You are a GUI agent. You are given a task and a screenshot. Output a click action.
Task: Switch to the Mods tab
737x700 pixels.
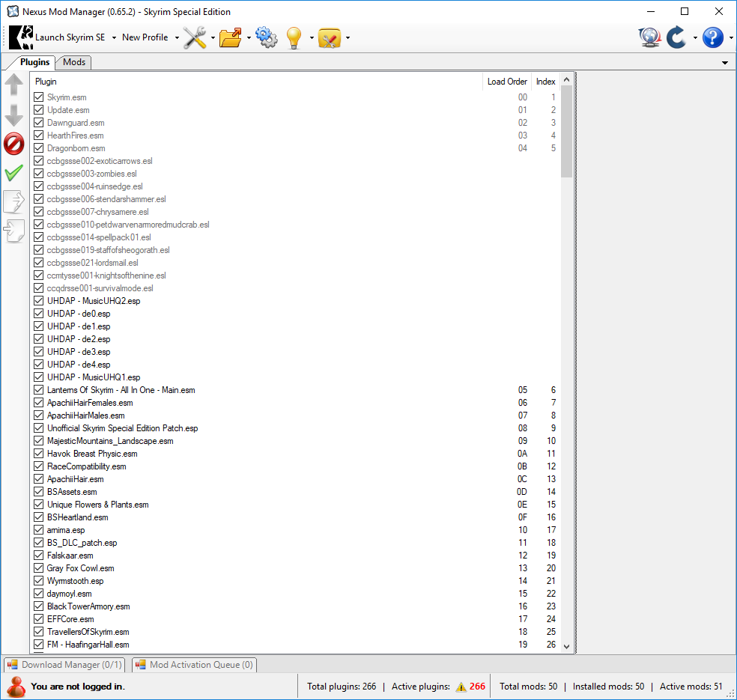(74, 62)
